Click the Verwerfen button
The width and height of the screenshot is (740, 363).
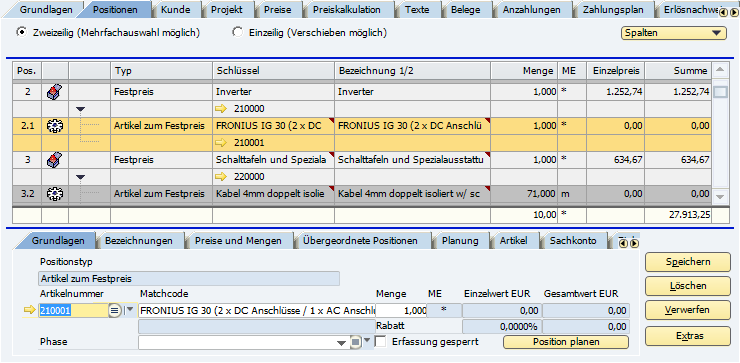(x=688, y=311)
